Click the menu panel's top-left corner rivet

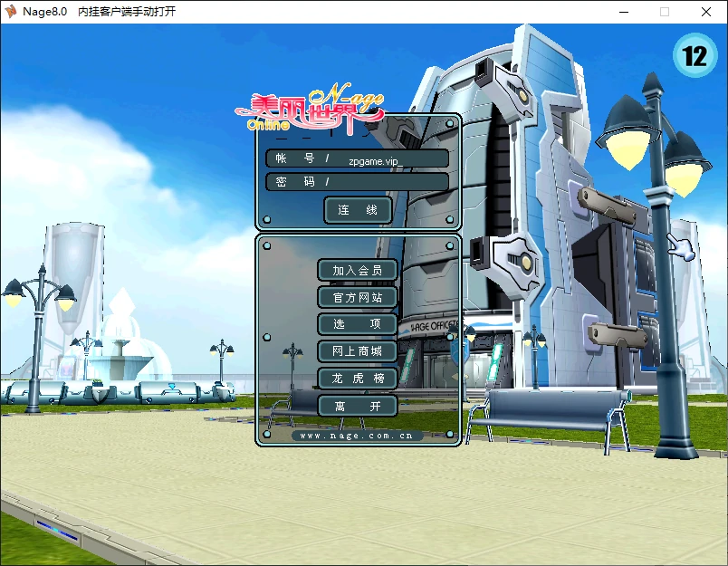[x=267, y=245]
